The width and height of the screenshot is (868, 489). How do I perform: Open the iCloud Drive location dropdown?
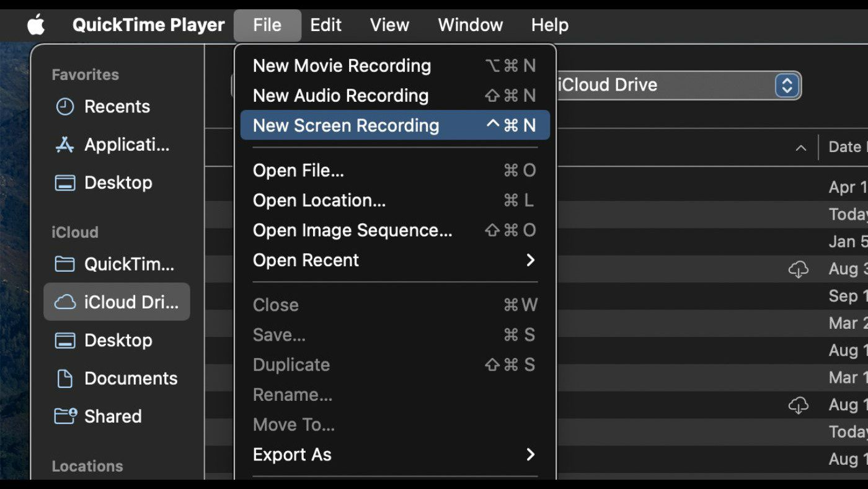coord(786,85)
